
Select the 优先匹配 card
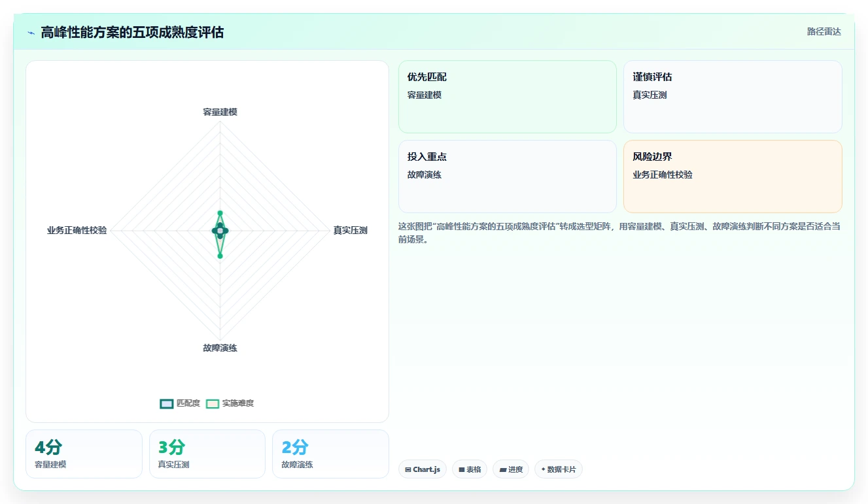tap(507, 97)
